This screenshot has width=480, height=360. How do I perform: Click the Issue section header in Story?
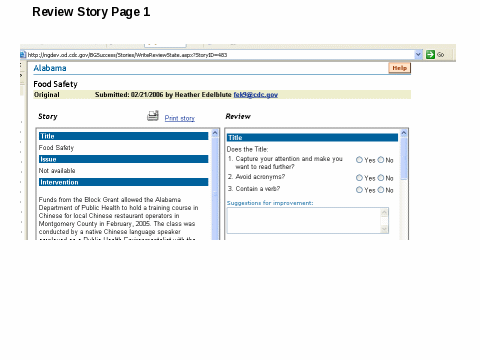(x=123, y=159)
